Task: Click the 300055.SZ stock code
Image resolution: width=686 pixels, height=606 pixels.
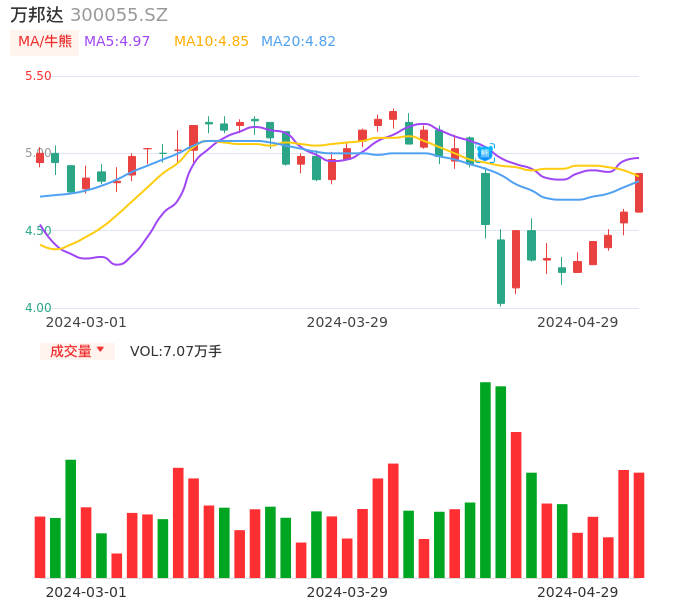Action: pyautogui.click(x=119, y=15)
